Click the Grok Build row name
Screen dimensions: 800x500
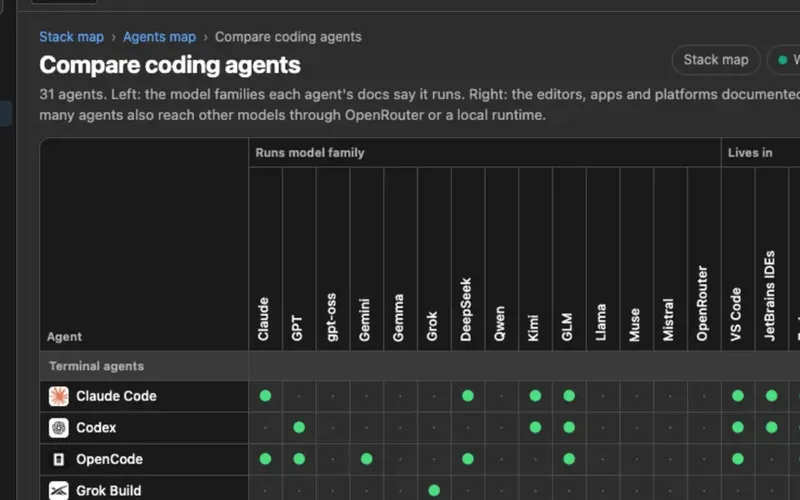click(x=108, y=491)
